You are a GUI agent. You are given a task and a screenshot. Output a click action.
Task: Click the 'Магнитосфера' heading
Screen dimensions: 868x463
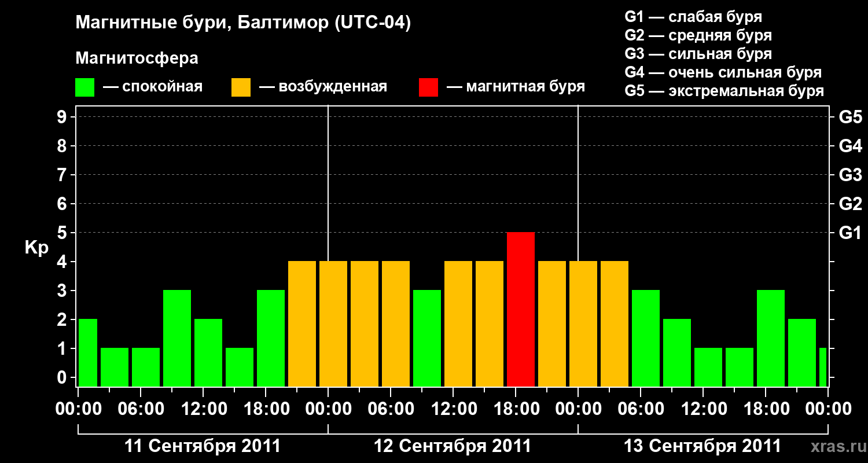click(x=137, y=58)
